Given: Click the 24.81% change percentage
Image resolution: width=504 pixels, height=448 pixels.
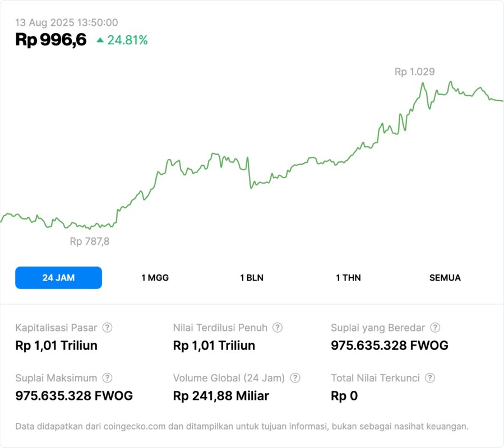Looking at the screenshot, I should (x=127, y=40).
